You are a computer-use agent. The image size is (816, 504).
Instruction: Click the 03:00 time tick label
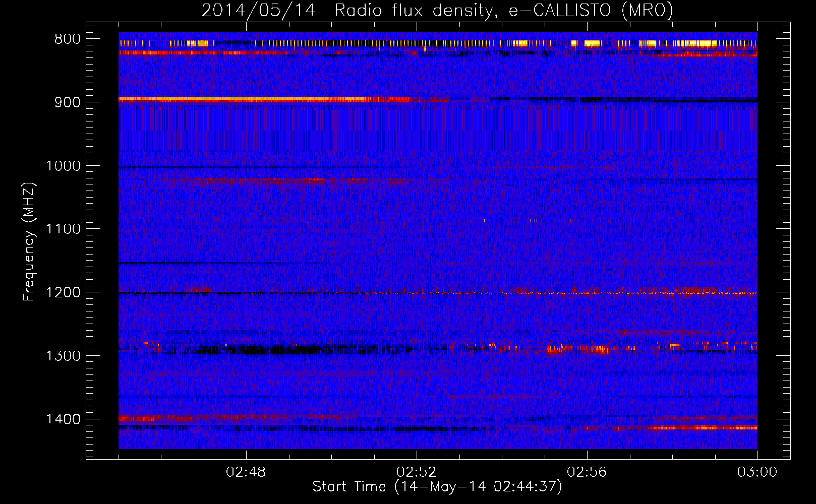757,472
